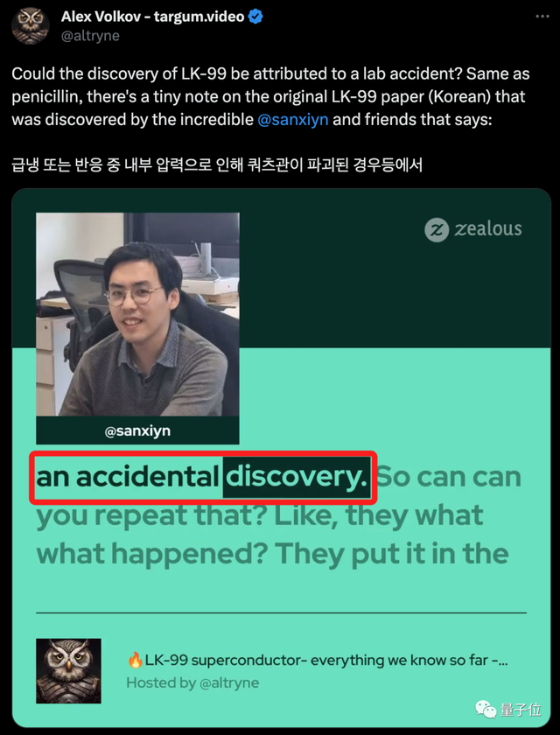Click the zealous logo icon
This screenshot has height=735, width=560.
[x=437, y=229]
